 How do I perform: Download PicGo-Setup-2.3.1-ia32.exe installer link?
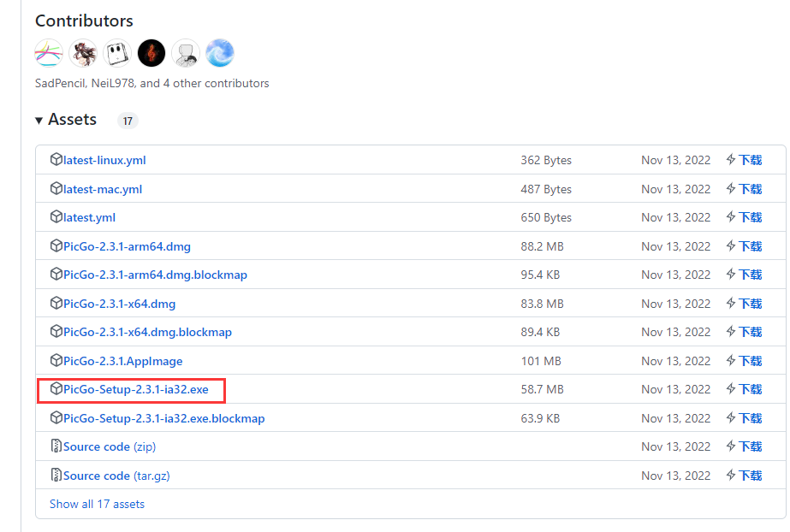pos(136,389)
